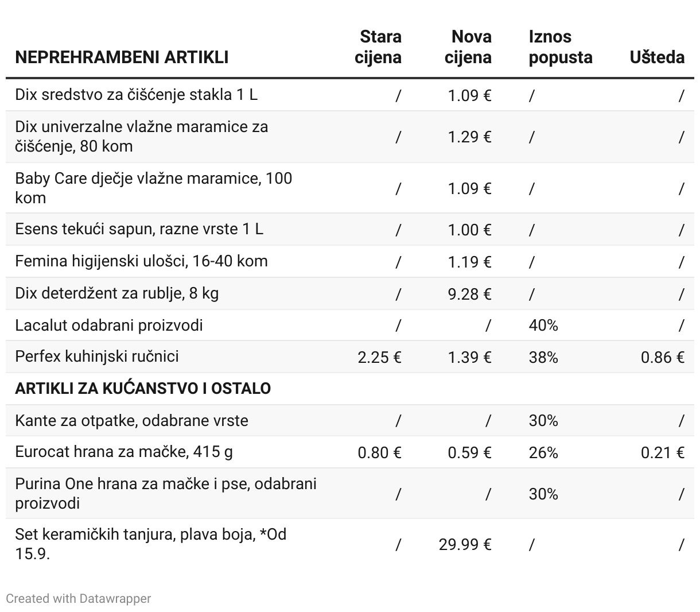Click the "Created with Datawrapper" credit link

(x=79, y=598)
